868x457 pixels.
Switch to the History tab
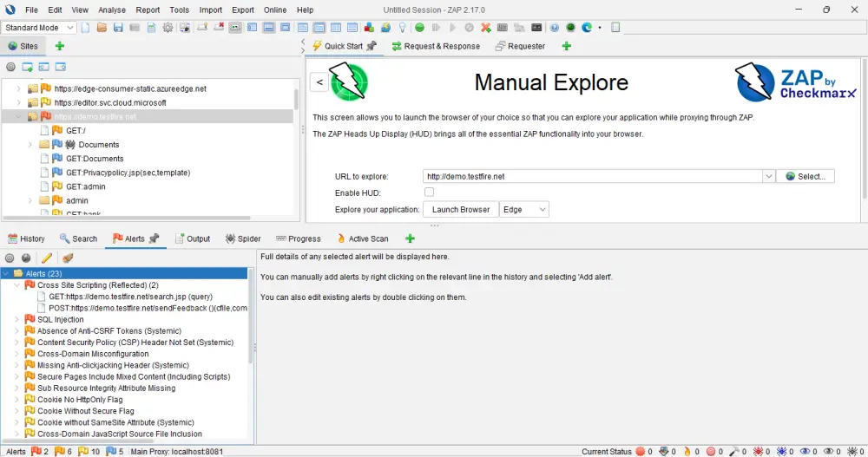[x=26, y=238]
